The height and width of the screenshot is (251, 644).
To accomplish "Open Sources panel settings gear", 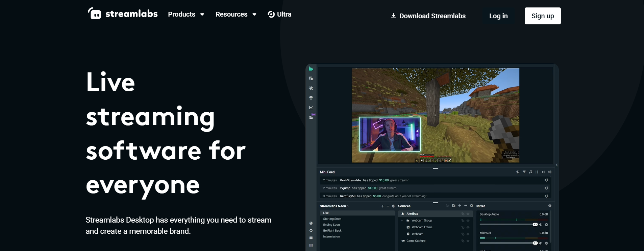I will tap(472, 206).
